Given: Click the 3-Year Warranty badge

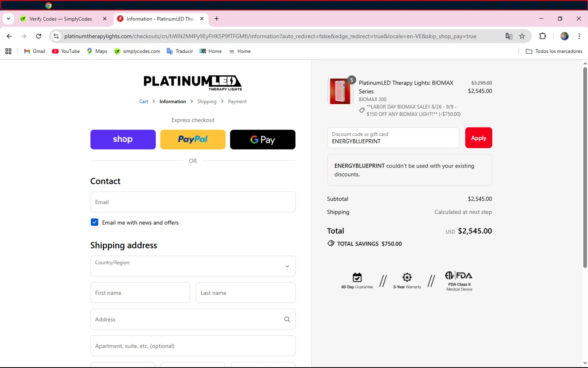Looking at the screenshot, I should pos(407,281).
